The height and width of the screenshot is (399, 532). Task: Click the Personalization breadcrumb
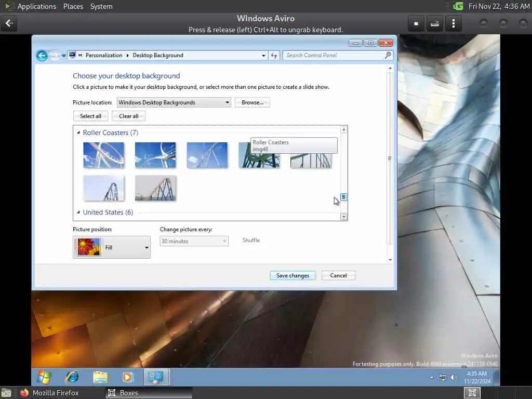pos(104,55)
